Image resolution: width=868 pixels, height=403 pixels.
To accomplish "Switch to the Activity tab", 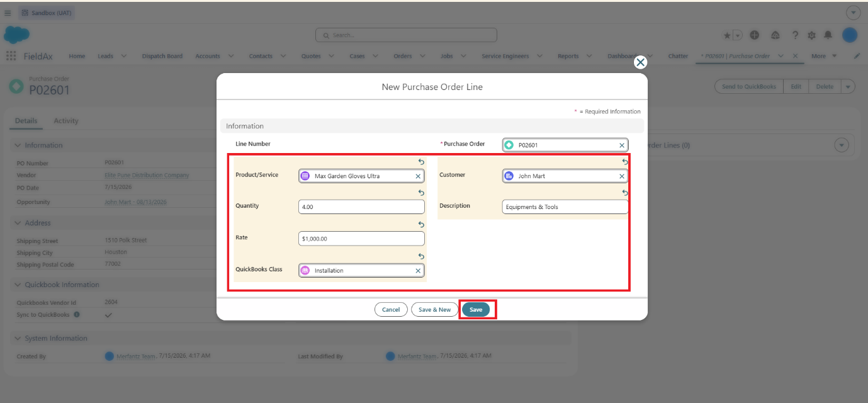I will click(66, 121).
